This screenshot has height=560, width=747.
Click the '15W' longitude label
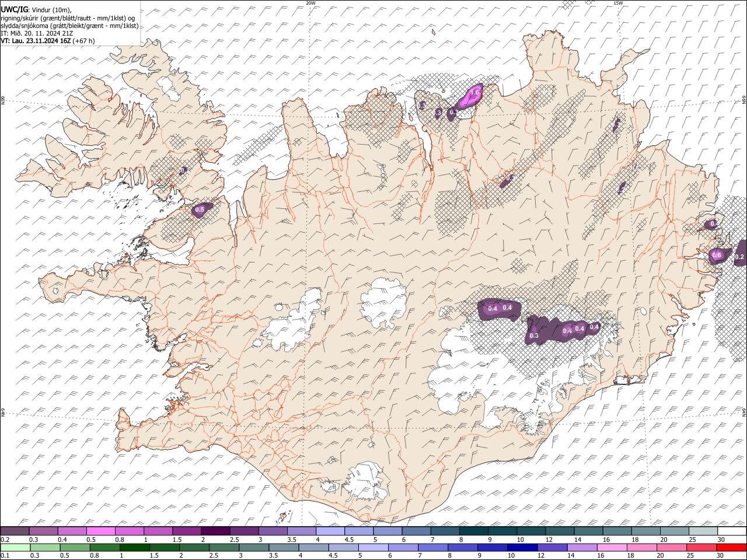pos(618,3)
